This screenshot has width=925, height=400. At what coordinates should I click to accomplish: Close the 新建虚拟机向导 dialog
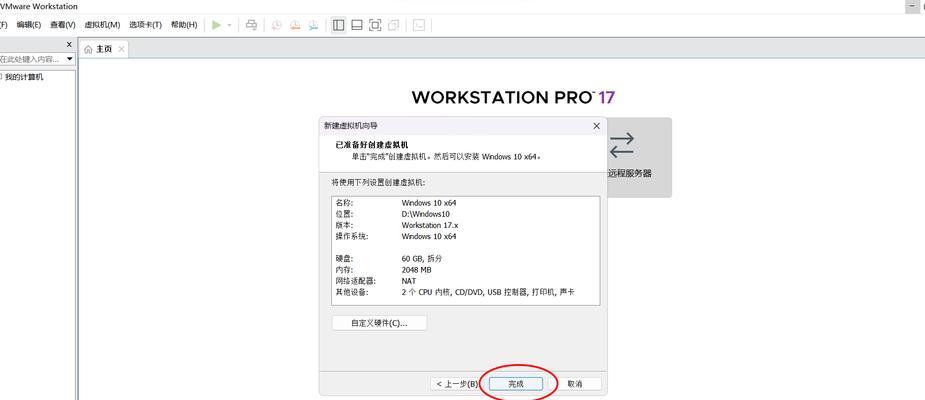[596, 126]
